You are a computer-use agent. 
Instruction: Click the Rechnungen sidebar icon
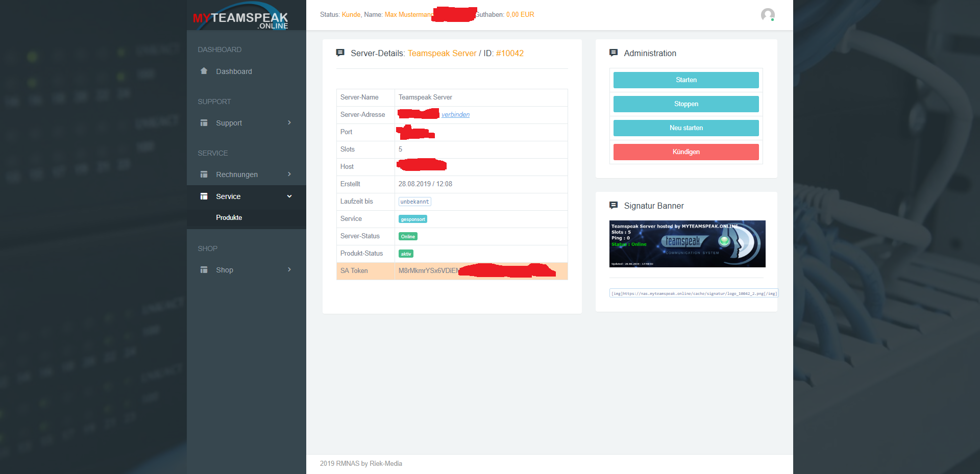click(204, 174)
